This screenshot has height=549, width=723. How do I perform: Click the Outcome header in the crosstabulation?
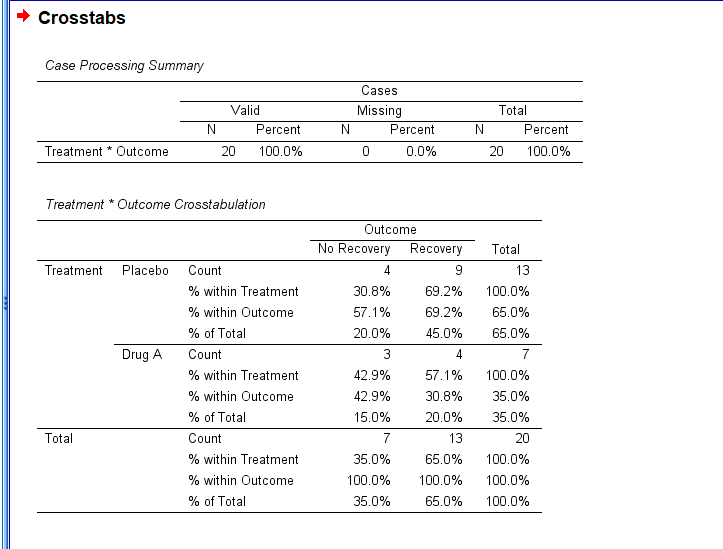[390, 230]
